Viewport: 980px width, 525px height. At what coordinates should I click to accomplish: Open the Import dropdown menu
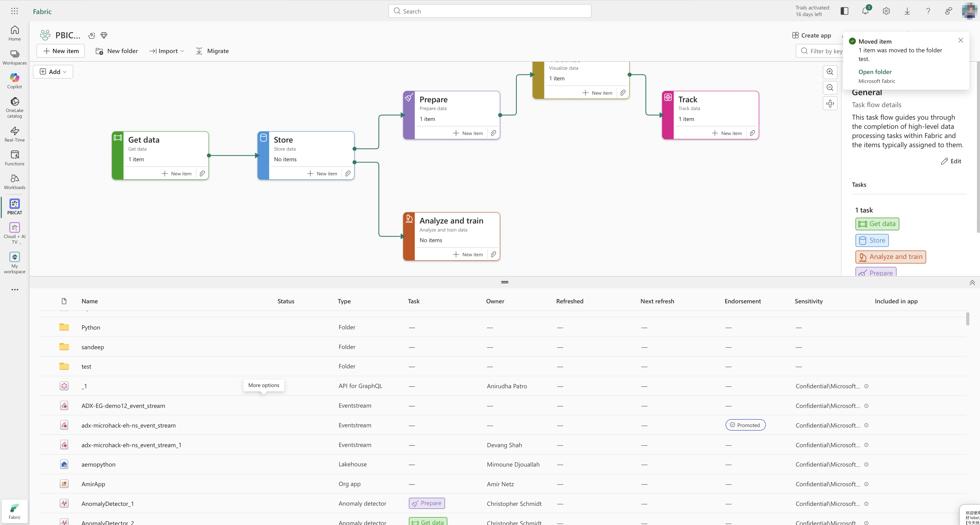tap(167, 51)
